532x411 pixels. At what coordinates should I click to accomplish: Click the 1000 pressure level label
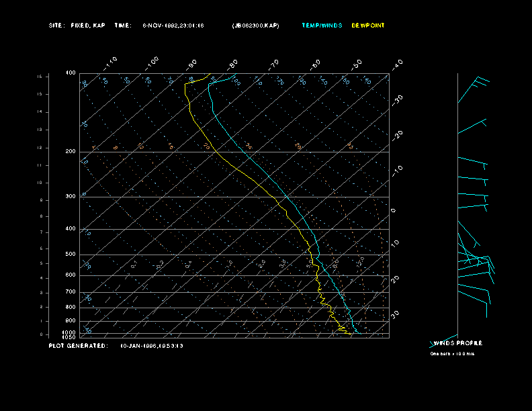[70, 332]
